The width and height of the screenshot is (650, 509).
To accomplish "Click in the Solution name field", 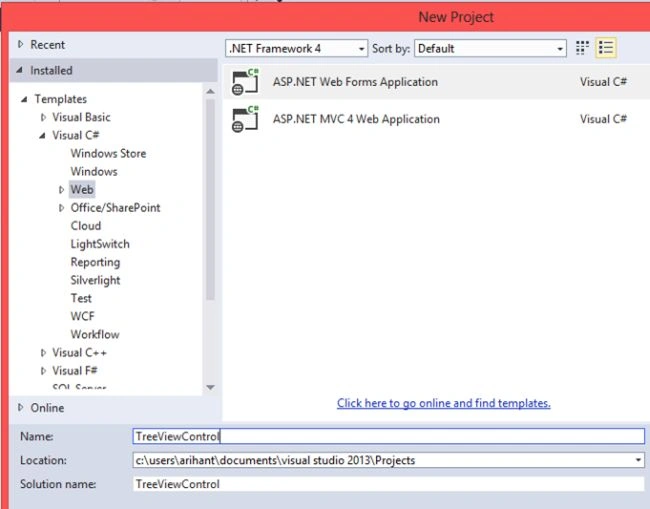I will click(x=388, y=484).
